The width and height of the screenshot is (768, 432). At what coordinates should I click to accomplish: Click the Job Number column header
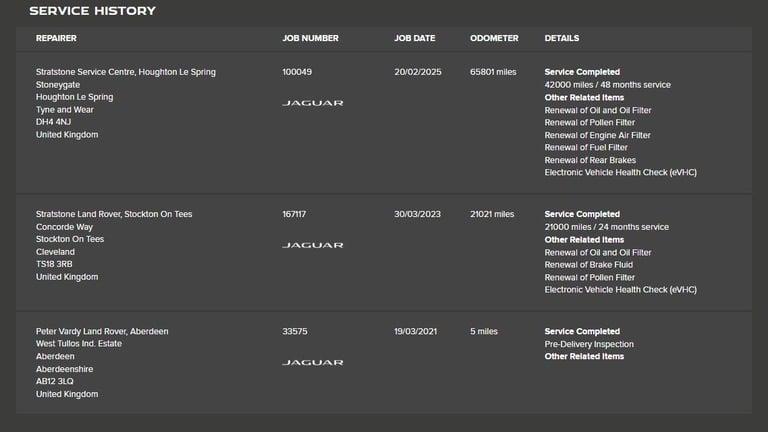310,38
